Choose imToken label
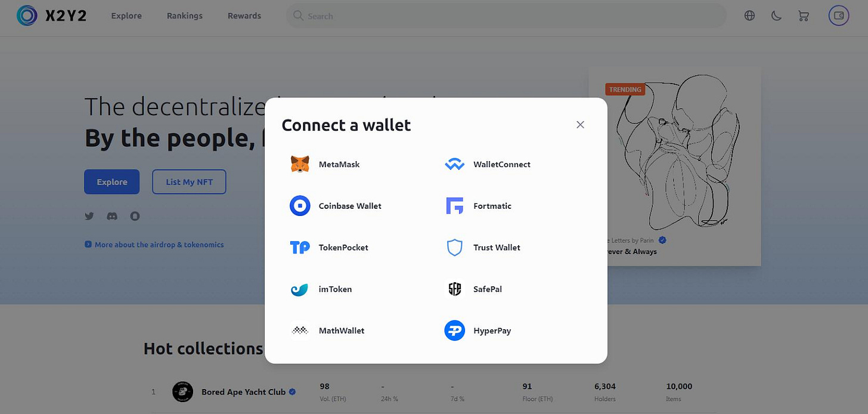The width and height of the screenshot is (868, 414). 336,289
